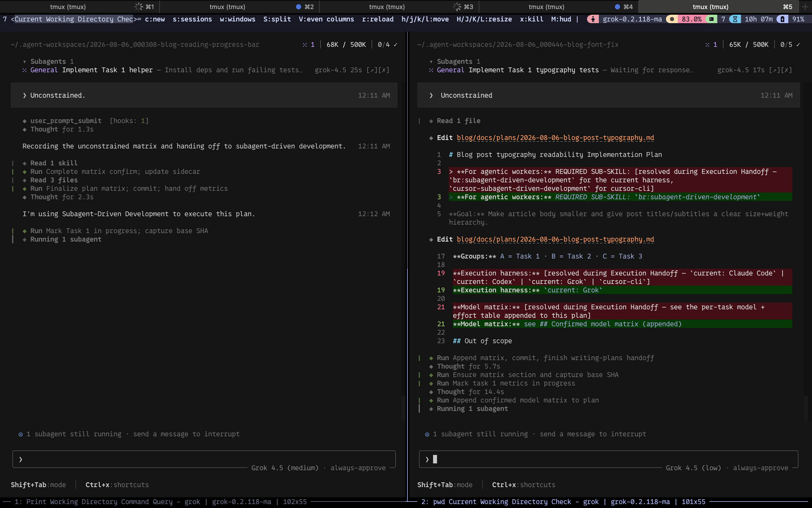Image resolution: width=812 pixels, height=508 pixels.
Task: Click 'Grok 4.5 (medium)' model label
Action: pyautogui.click(x=285, y=468)
